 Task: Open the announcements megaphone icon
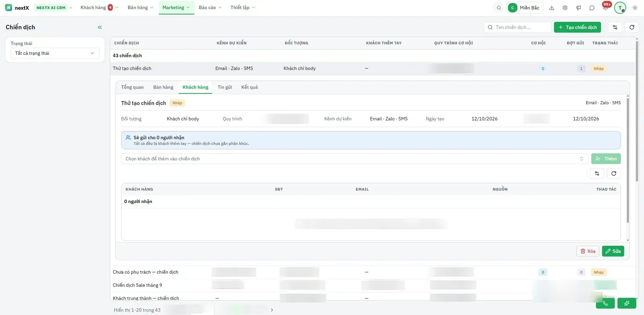pos(578,8)
